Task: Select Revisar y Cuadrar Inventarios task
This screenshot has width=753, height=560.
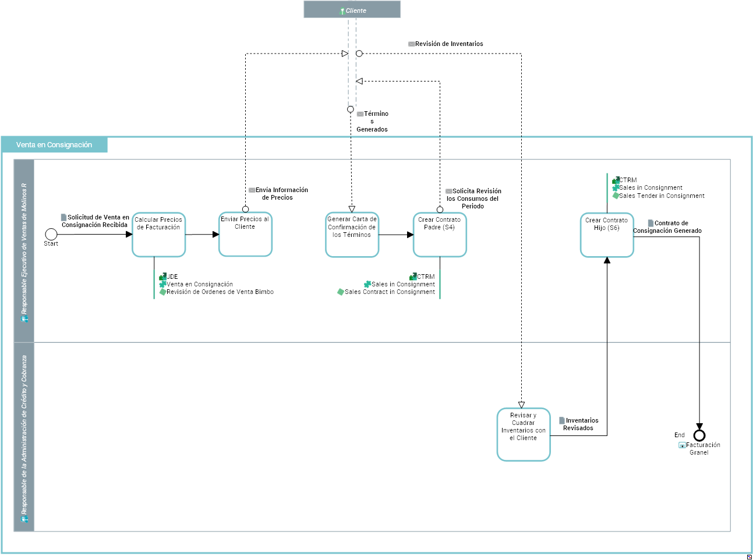Action: 524,435
